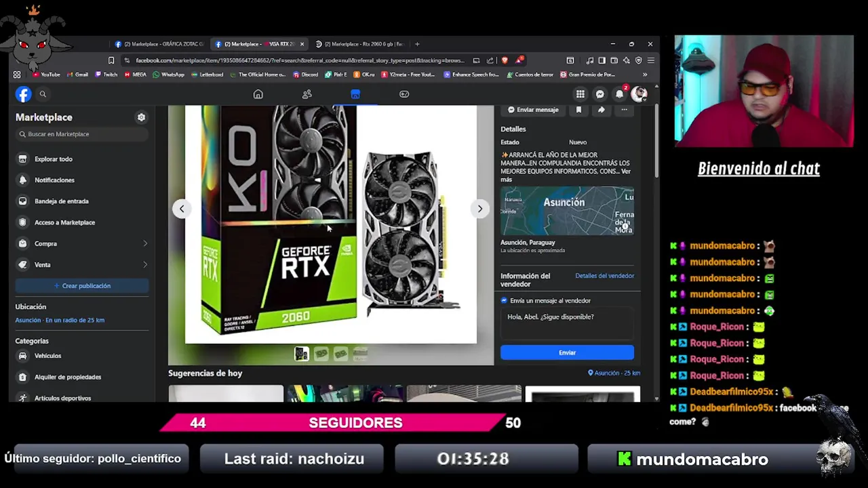Show next product photo arrow

pos(479,209)
